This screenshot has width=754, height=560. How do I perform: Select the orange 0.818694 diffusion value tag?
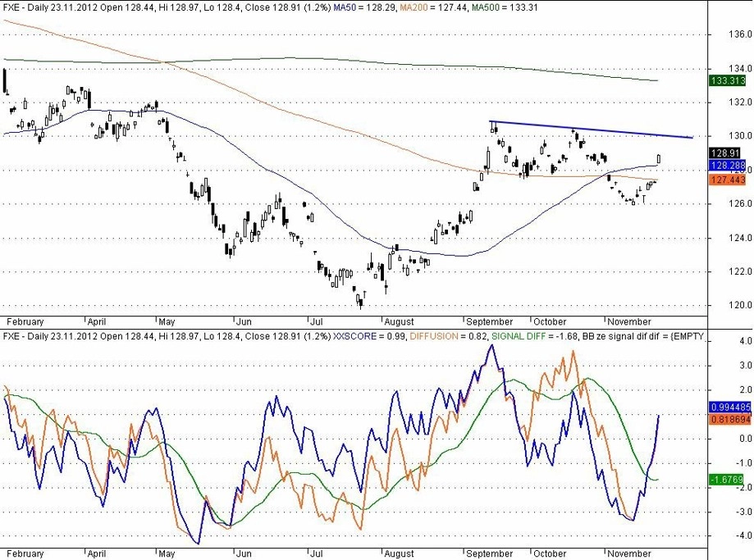pos(730,419)
